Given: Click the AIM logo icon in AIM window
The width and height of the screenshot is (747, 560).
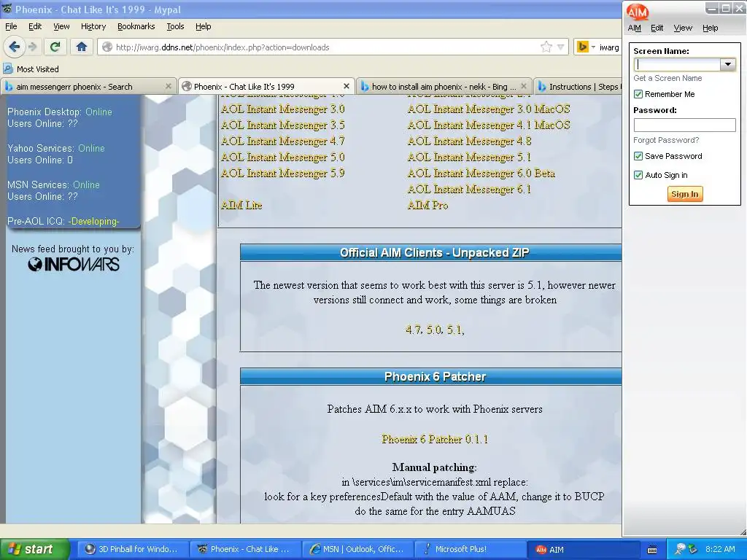Looking at the screenshot, I should (x=637, y=12).
